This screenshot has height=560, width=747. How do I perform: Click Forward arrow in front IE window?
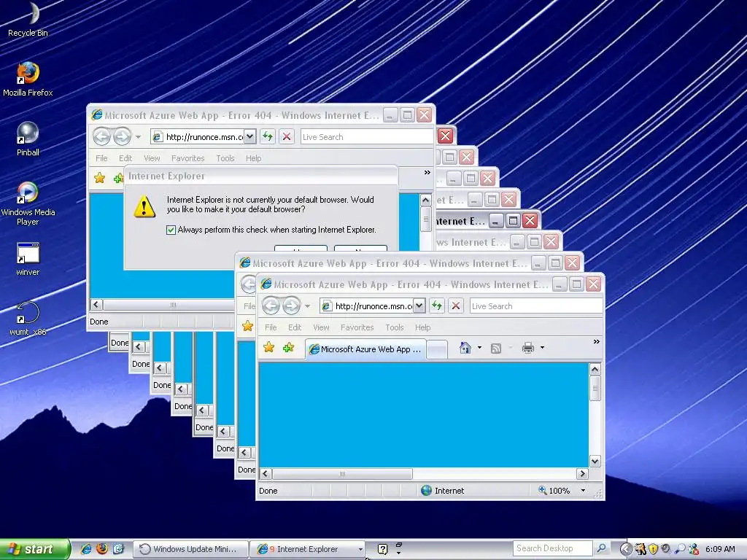[291, 306]
